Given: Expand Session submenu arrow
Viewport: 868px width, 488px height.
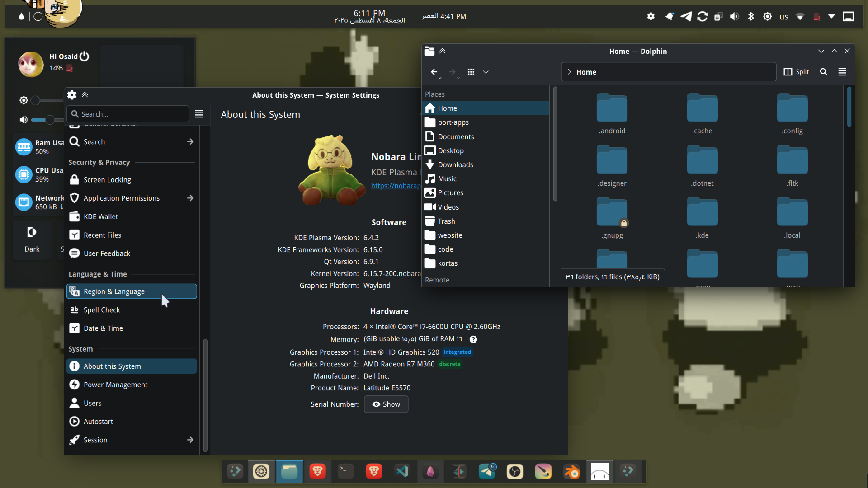Looking at the screenshot, I should (x=190, y=440).
